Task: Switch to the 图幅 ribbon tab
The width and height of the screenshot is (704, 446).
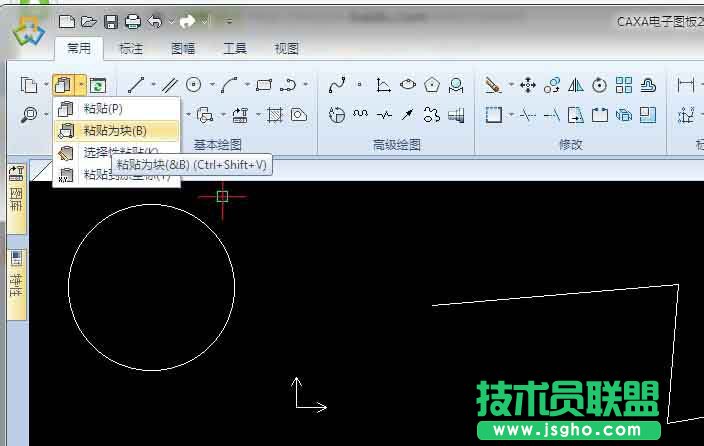Action: point(183,48)
